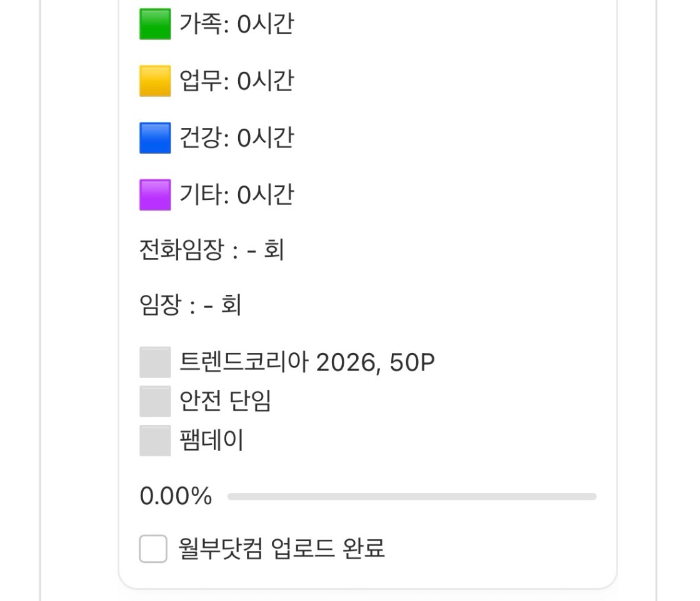Click the 트렌드코리아 2026, 50P task label

(306, 362)
